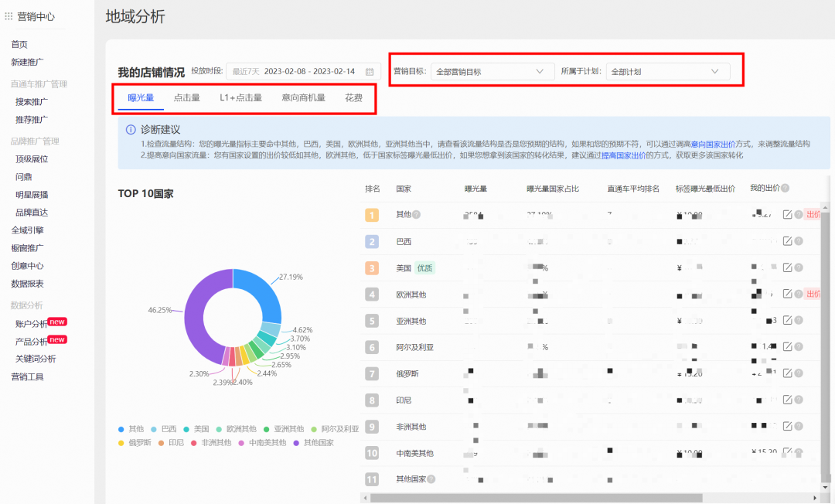Click the help icon beside 其他国家 row
Image resolution: width=835 pixels, height=504 pixels.
[x=431, y=479]
